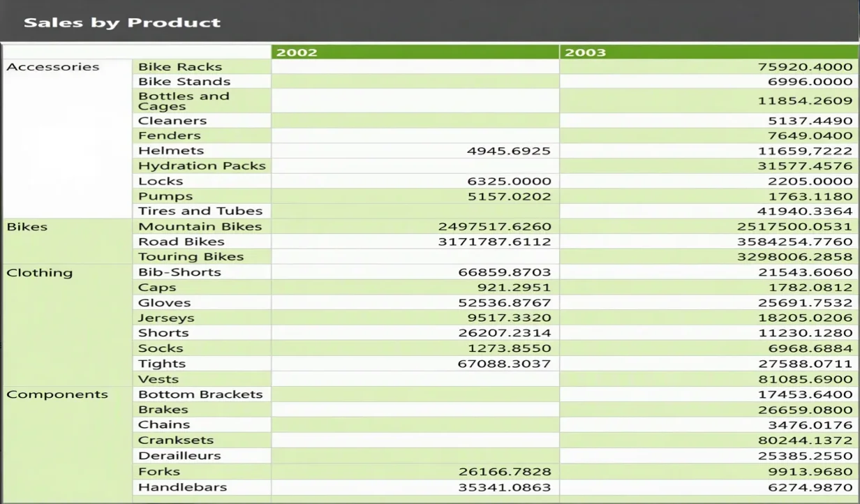This screenshot has height=504, width=860.
Task: Select Caps 2002 value 921.2951
Action: click(514, 288)
